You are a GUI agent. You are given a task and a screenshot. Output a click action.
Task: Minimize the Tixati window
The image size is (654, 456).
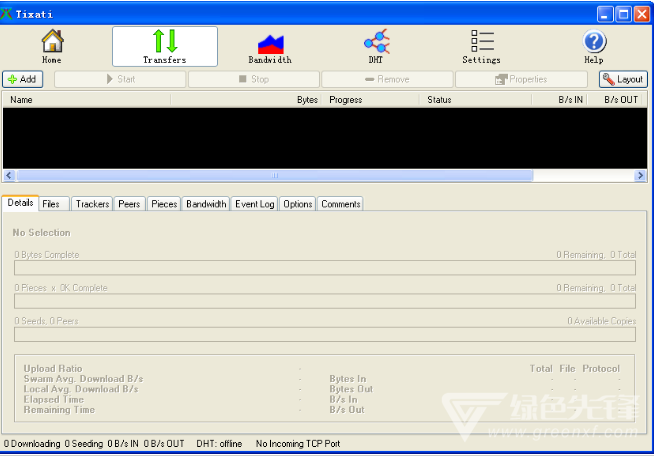point(605,15)
